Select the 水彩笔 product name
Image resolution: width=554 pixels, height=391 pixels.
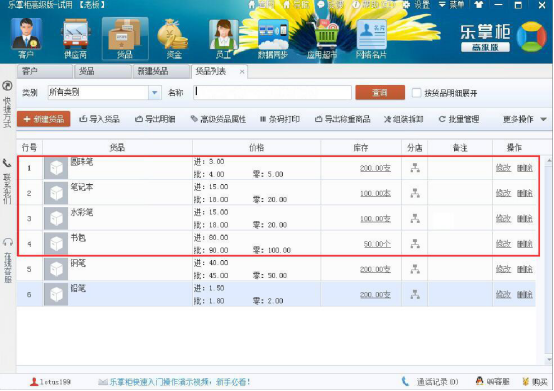click(82, 213)
